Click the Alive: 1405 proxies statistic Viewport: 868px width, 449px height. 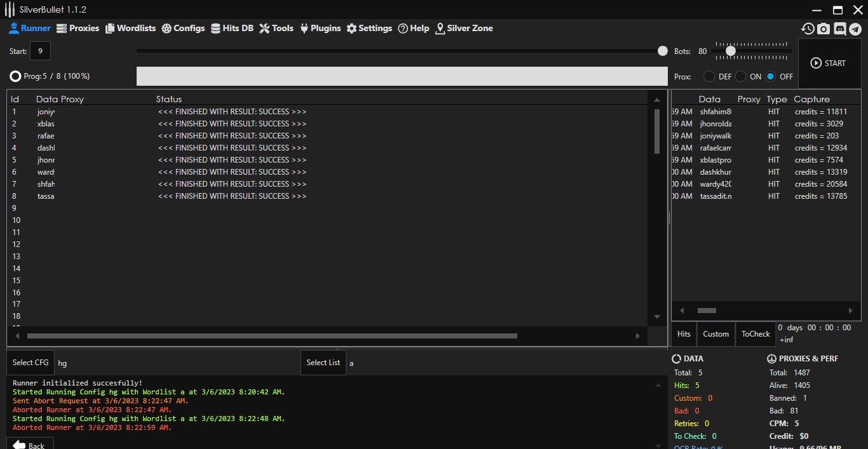(x=790, y=385)
